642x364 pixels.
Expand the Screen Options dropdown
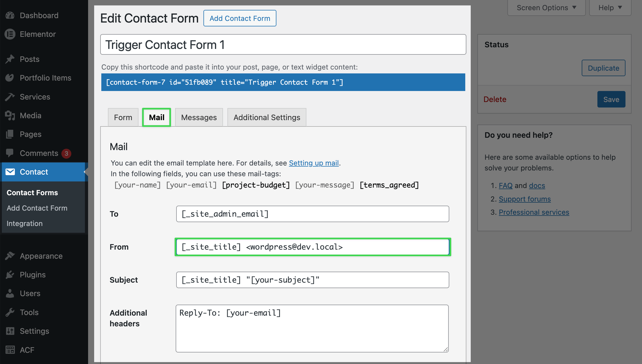pos(546,8)
